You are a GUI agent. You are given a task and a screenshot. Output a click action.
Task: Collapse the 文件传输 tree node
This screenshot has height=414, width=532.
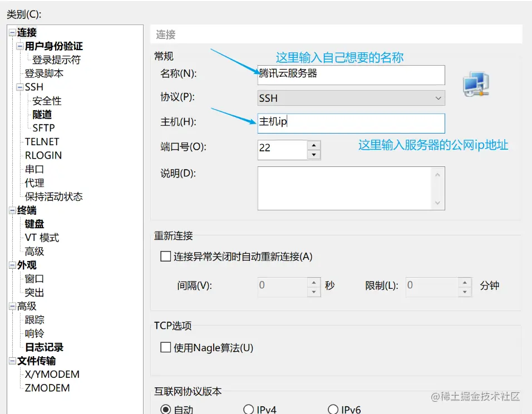12,361
